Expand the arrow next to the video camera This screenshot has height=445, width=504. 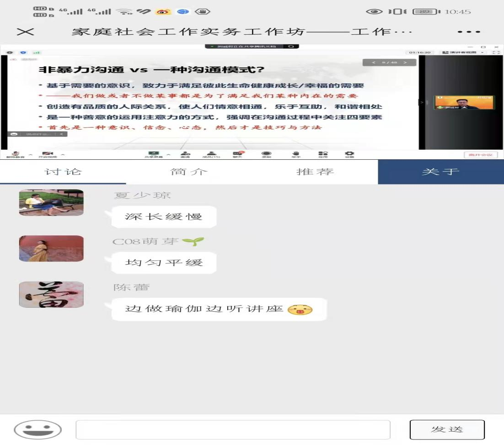tap(63, 154)
